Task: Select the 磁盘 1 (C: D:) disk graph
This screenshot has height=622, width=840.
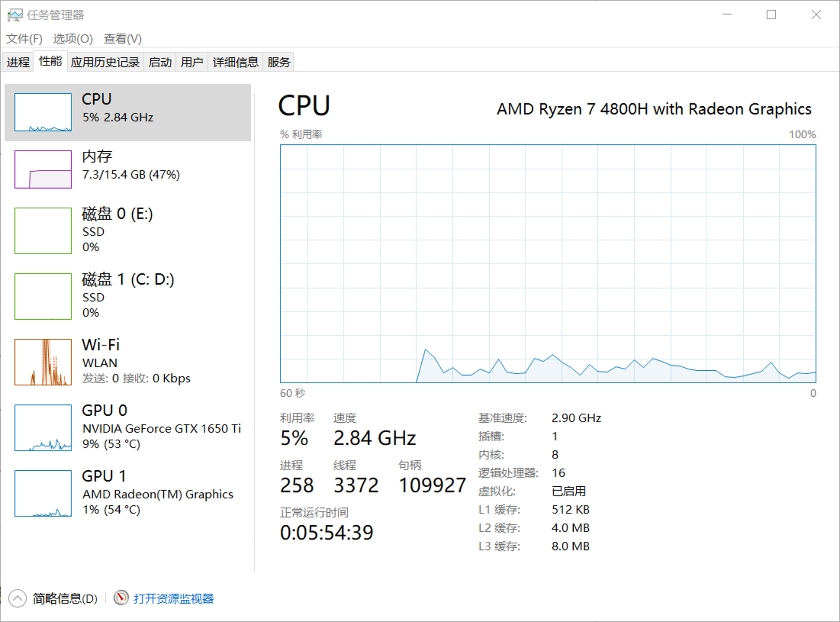Action: point(43,296)
